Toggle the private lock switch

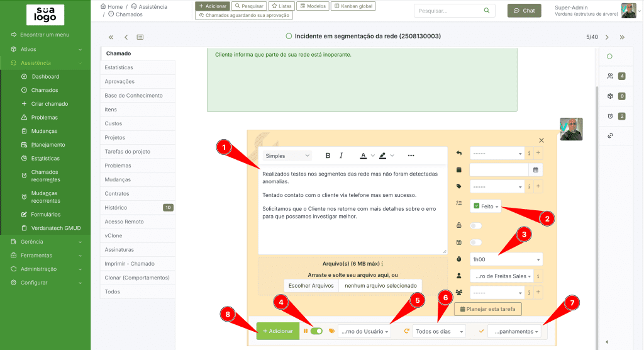tap(475, 225)
